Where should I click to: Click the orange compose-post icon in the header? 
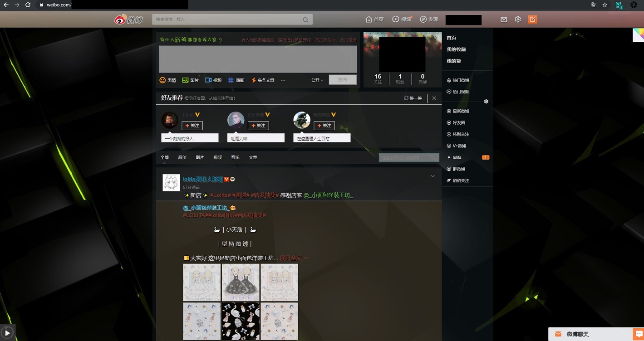coord(533,19)
